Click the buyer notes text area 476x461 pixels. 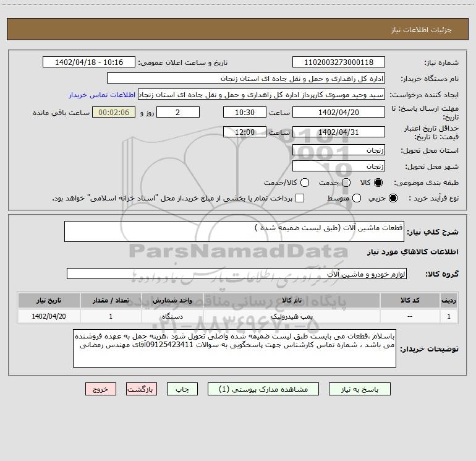pyautogui.click(x=234, y=348)
